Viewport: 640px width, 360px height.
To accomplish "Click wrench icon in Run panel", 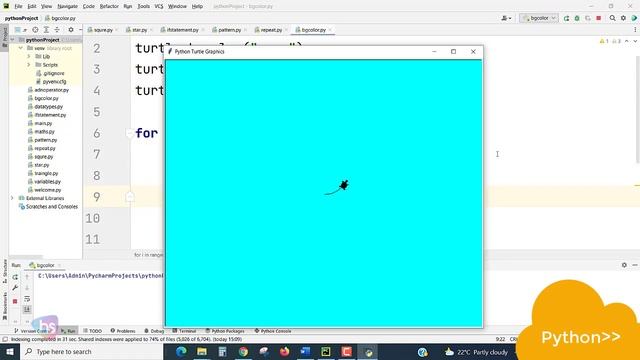I will pos(15,288).
